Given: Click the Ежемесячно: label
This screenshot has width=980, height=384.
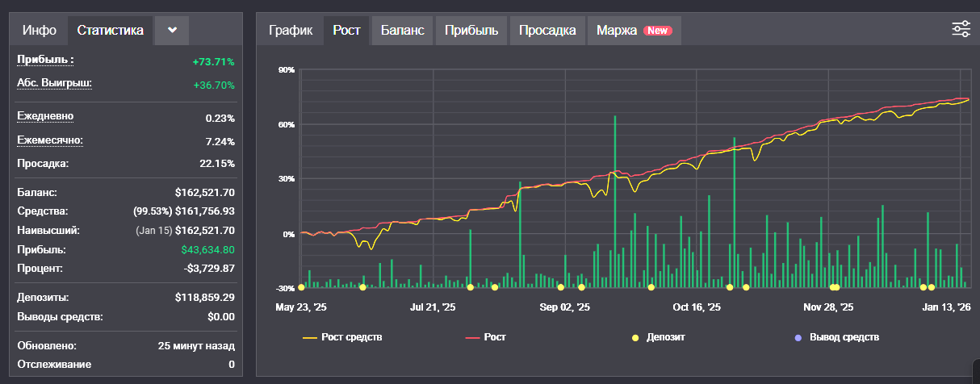Looking at the screenshot, I should tap(50, 140).
